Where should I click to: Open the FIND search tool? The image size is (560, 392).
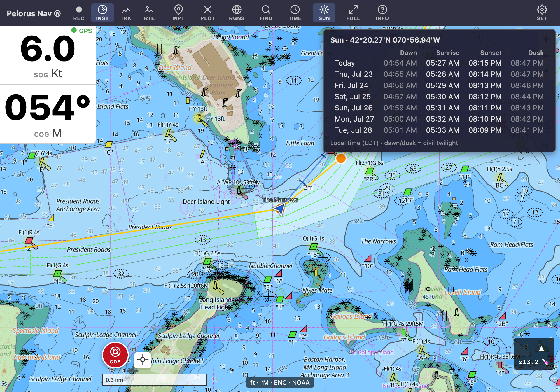click(x=266, y=13)
